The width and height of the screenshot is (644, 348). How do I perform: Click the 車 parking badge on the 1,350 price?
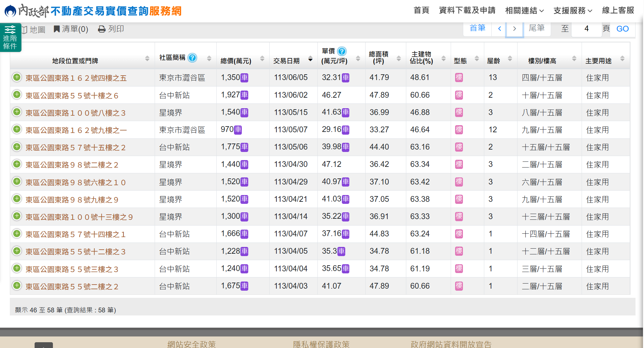point(244,78)
